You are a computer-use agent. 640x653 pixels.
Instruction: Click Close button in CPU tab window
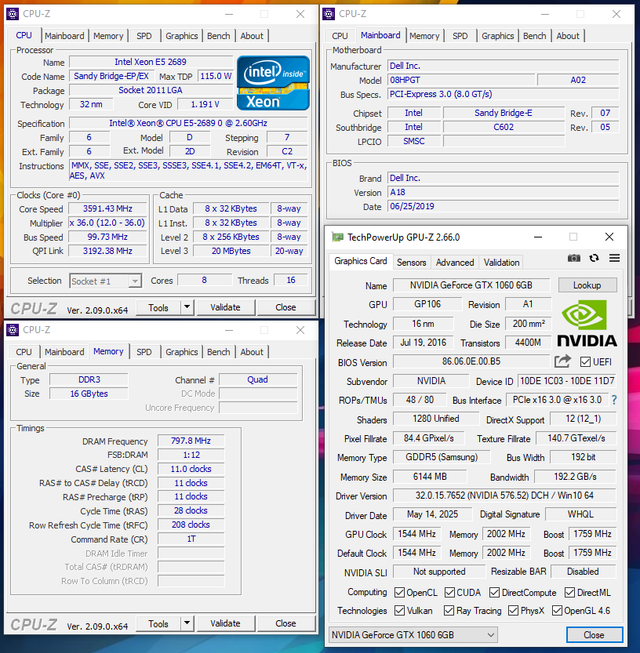point(286,307)
